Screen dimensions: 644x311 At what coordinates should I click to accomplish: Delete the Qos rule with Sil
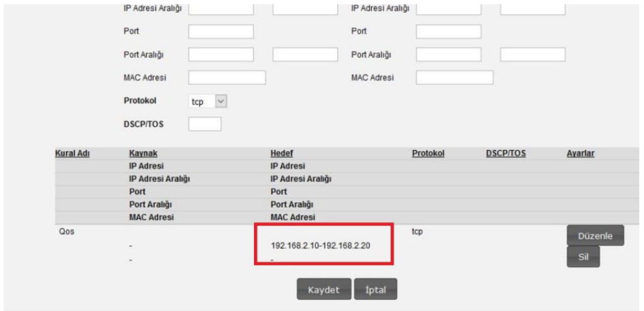583,257
